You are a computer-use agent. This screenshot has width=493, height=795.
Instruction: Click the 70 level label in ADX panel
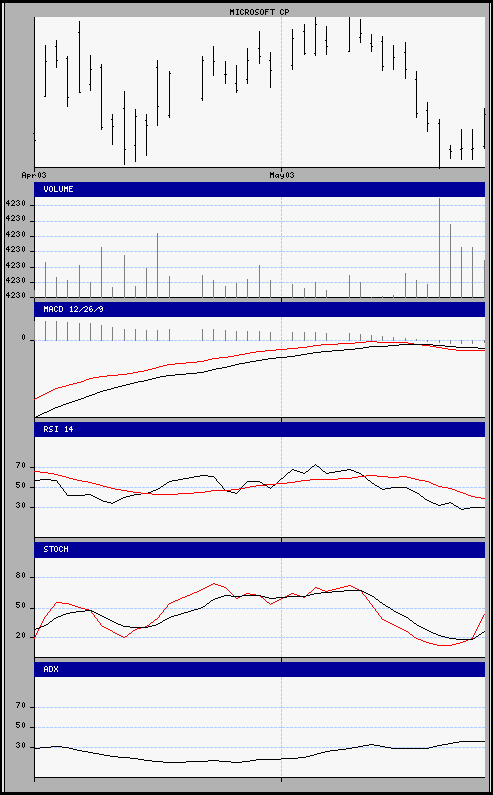pyautogui.click(x=20, y=706)
